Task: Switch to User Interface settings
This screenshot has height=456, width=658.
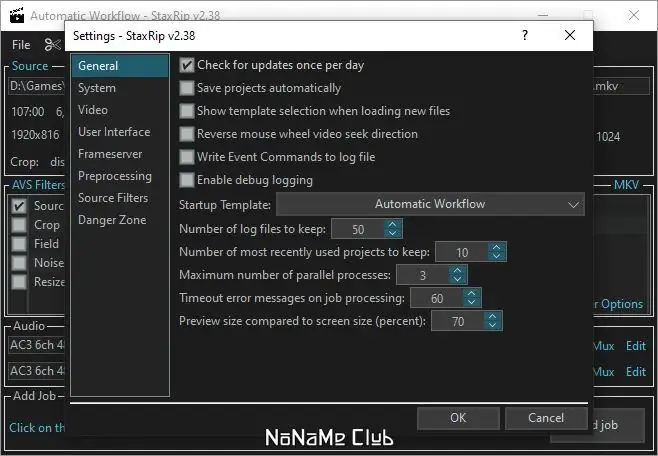Action: (120, 132)
